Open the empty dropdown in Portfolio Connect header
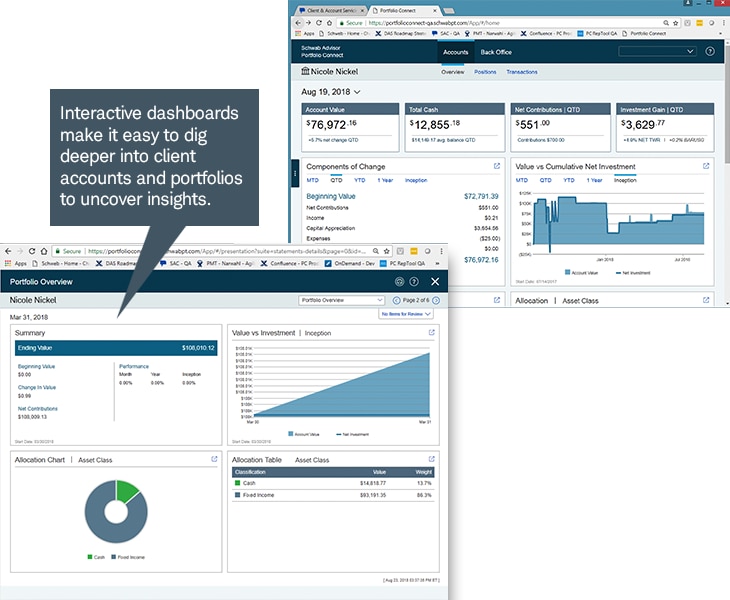The image size is (730, 600). pyautogui.click(x=657, y=51)
